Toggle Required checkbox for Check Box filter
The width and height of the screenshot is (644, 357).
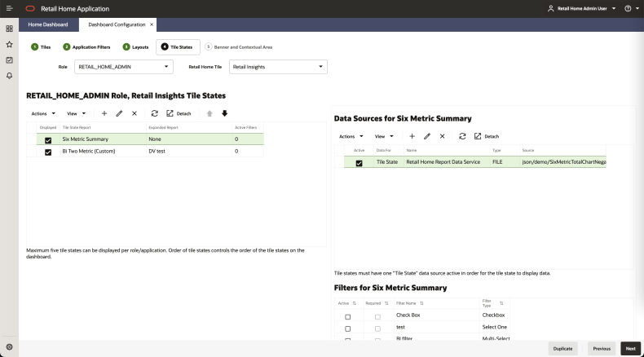(378, 317)
